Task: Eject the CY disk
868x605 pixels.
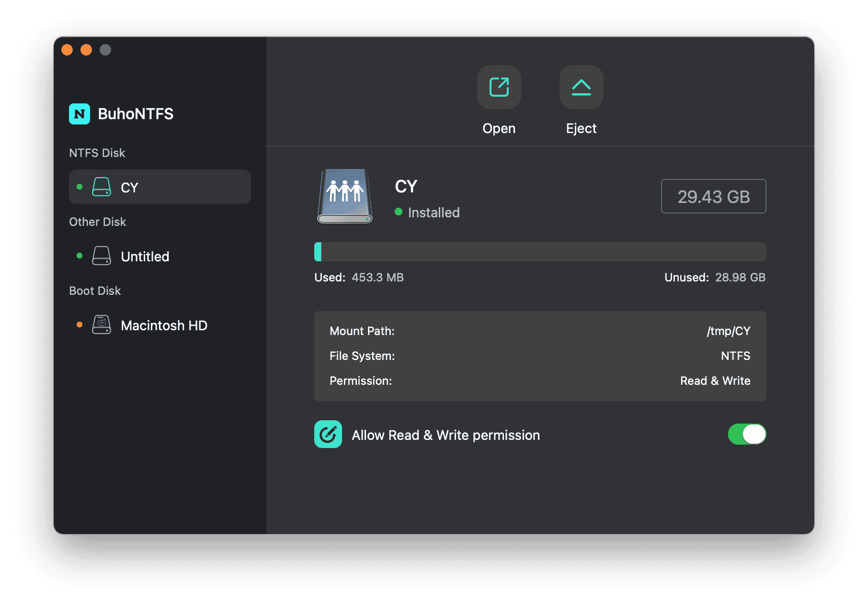Action: click(581, 87)
